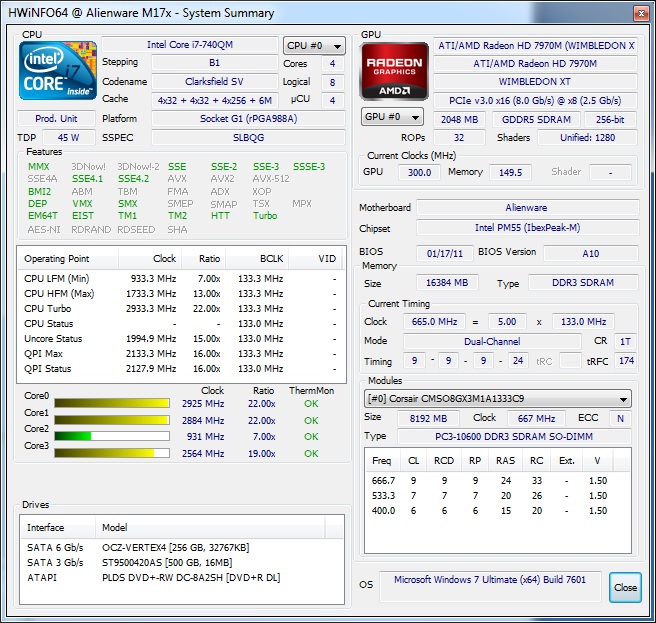Click the Core2 usage bar
Viewport: 656px width, 623px height.
coord(112,436)
